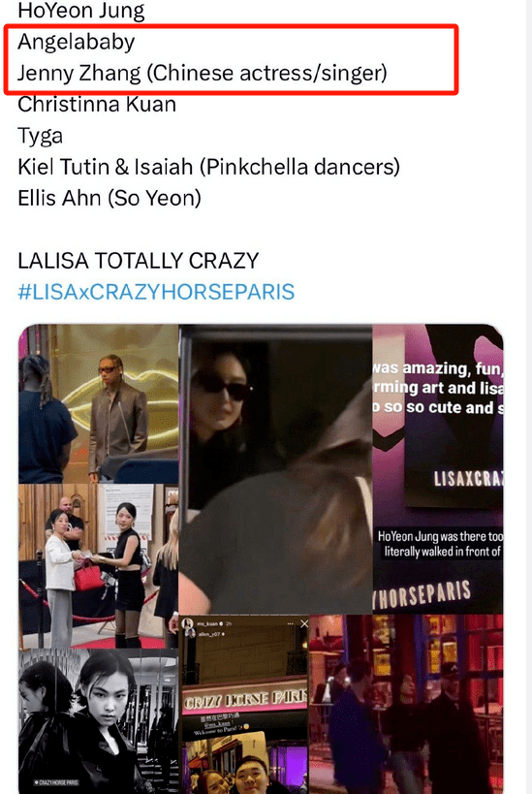Screen dimensions: 532x794
Task: Open the red-lit street night photo
Action: coord(406,705)
